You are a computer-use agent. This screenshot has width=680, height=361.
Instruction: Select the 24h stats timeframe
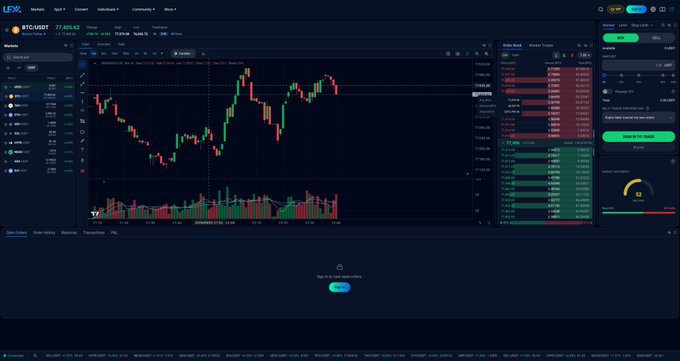[x=163, y=33]
